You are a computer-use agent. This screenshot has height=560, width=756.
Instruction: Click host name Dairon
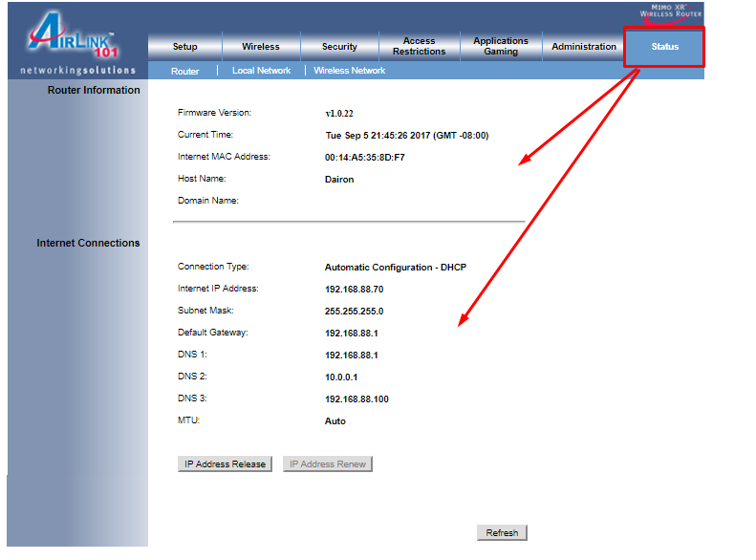click(339, 180)
